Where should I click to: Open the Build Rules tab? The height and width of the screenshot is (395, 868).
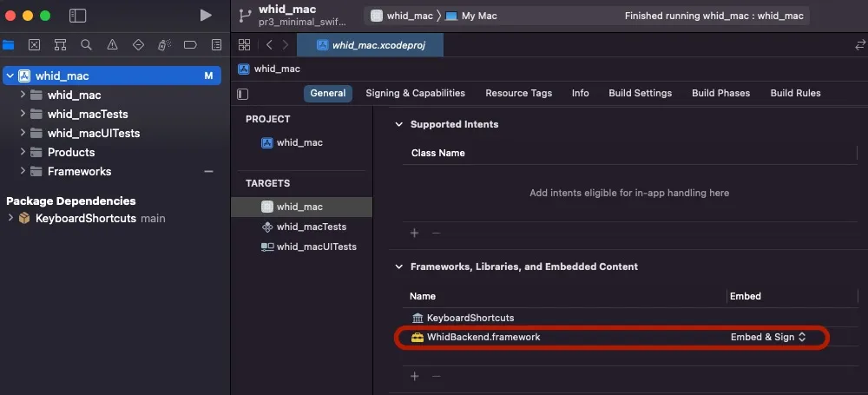795,93
